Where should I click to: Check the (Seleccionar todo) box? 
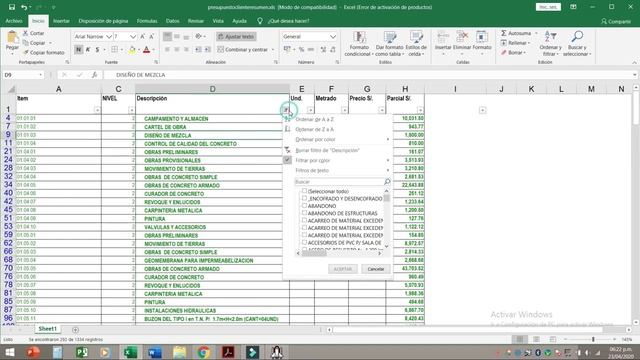tap(304, 191)
